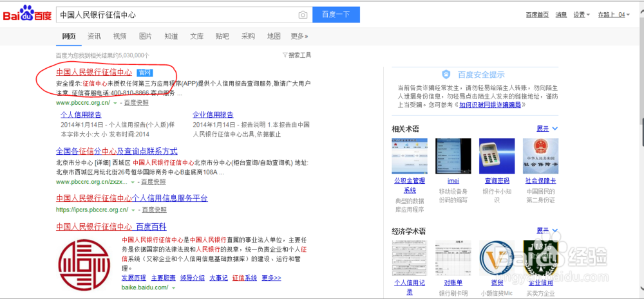Open the 设置 dropdown

pyautogui.click(x=582, y=15)
